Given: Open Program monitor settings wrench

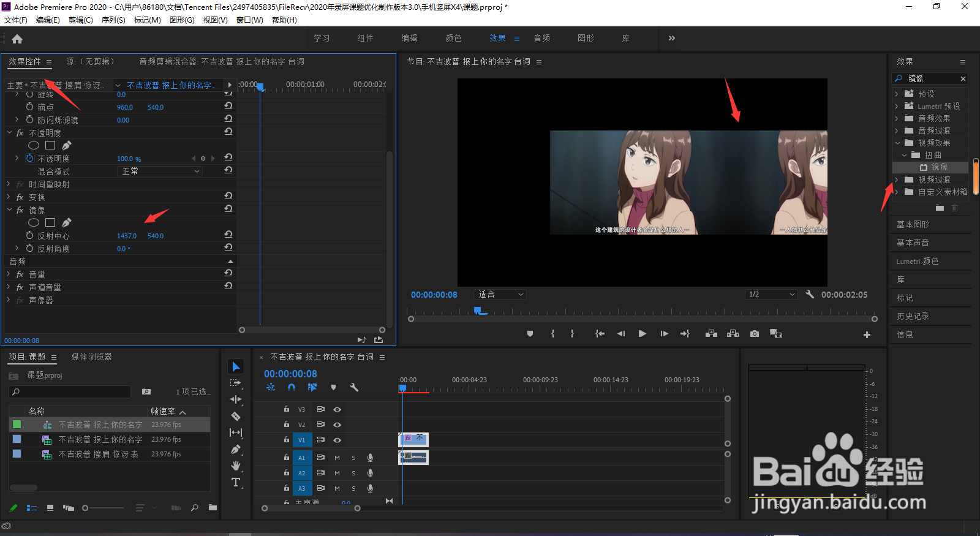Looking at the screenshot, I should pyautogui.click(x=810, y=295).
